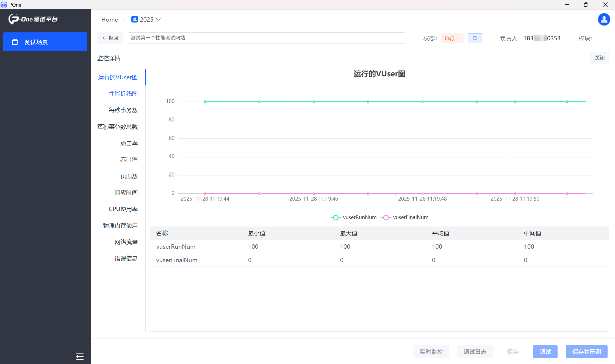The width and height of the screenshot is (615, 364).
Task: Click the 关闭 button
Action: [x=599, y=58]
